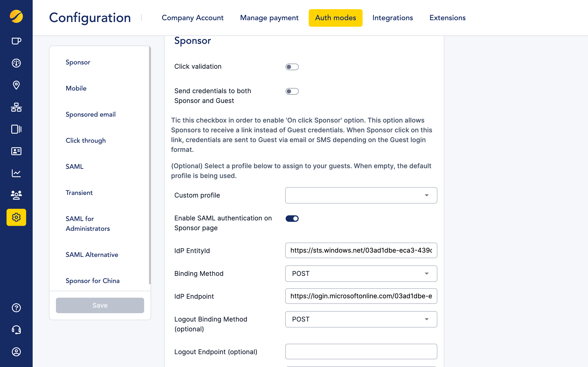
Task: Open the dashboard gauge icon in sidebar
Action: 16,63
